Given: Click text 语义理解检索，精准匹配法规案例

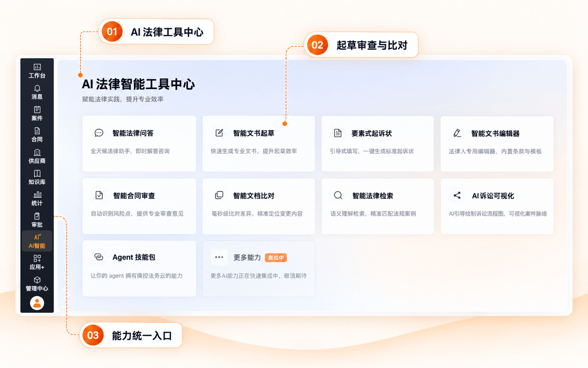Looking at the screenshot, I should [x=373, y=214].
